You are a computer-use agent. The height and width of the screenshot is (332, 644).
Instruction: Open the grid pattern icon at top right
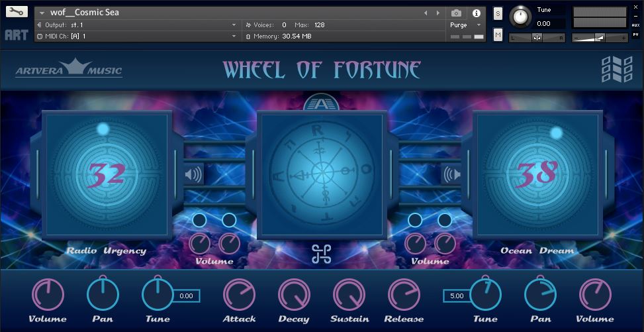617,69
